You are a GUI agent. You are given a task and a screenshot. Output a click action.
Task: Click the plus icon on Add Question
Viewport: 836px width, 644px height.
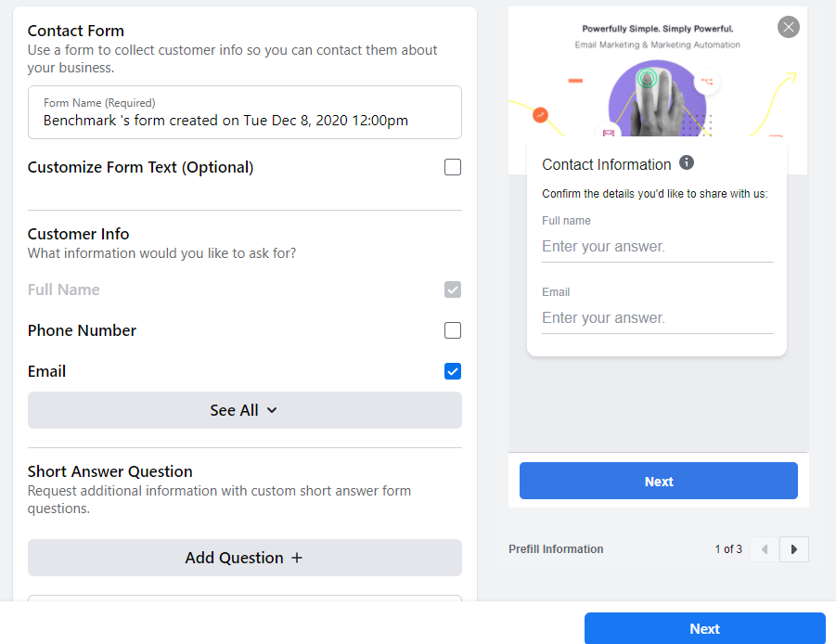click(x=297, y=558)
